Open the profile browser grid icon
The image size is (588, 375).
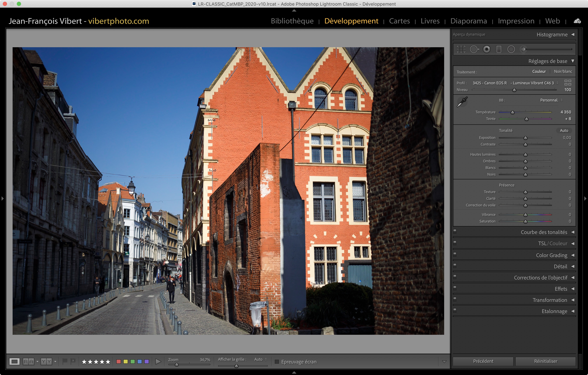click(568, 82)
